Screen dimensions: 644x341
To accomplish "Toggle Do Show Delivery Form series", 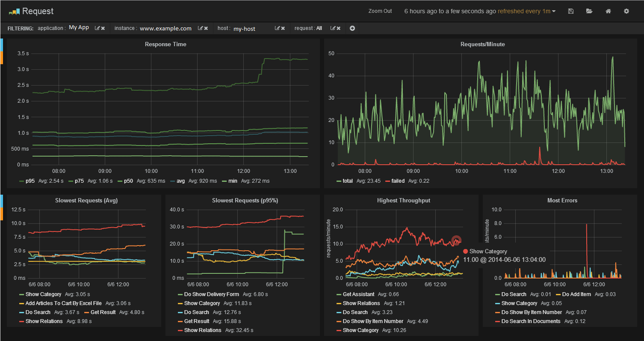I will pyautogui.click(x=212, y=294).
